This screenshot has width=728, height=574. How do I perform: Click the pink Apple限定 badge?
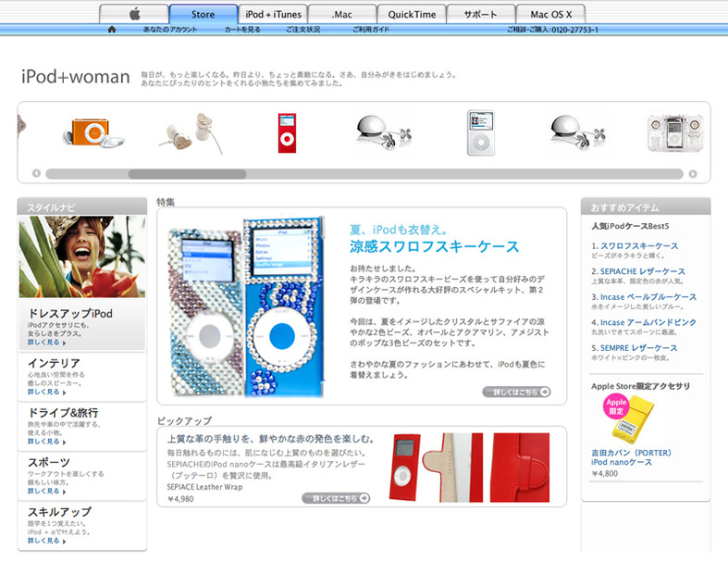616,406
